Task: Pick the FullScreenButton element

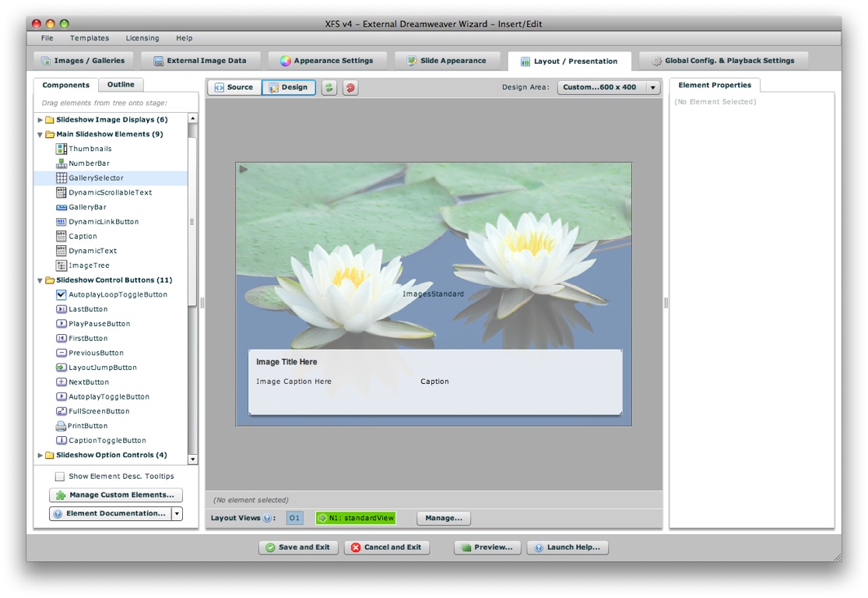Action: click(x=98, y=411)
